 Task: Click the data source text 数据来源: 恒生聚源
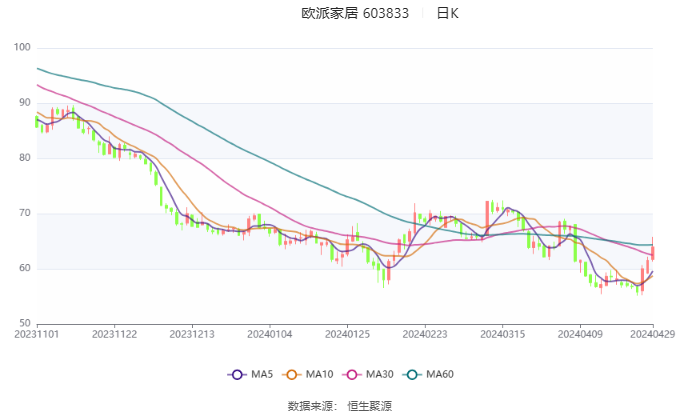point(340,406)
